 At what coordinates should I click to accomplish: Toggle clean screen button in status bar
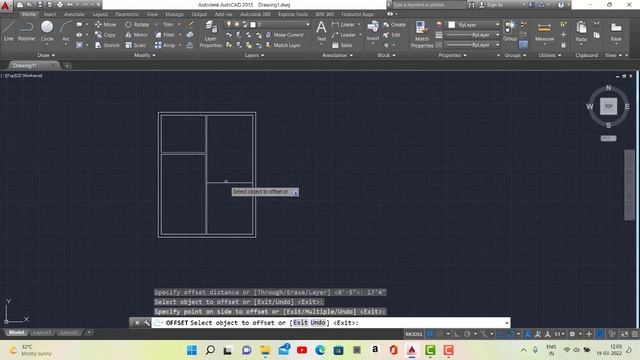(624, 334)
